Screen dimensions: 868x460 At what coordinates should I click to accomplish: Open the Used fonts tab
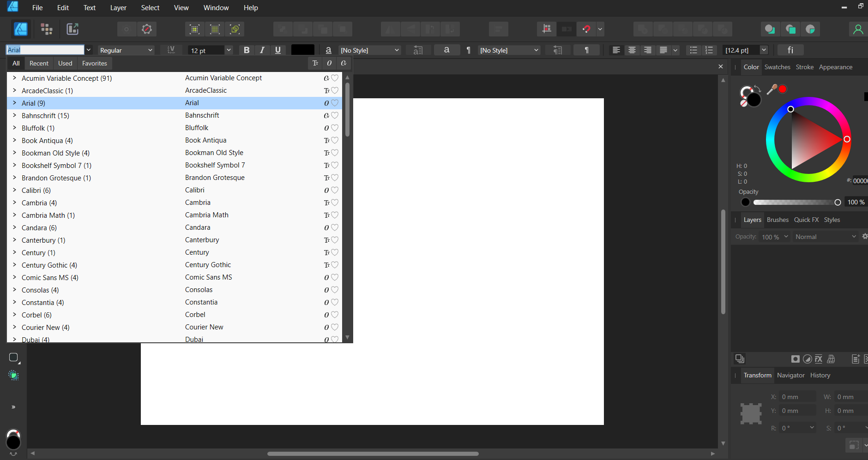tap(65, 63)
